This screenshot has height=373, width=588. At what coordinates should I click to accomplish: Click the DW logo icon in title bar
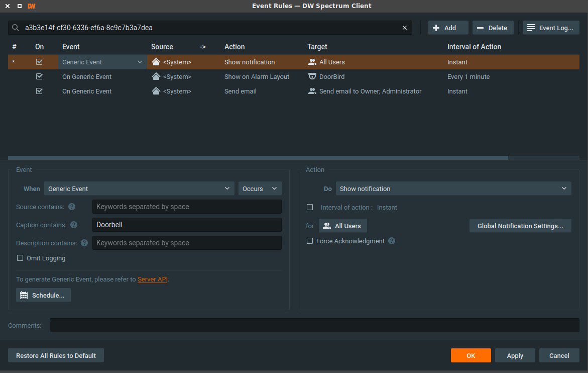(x=32, y=6)
